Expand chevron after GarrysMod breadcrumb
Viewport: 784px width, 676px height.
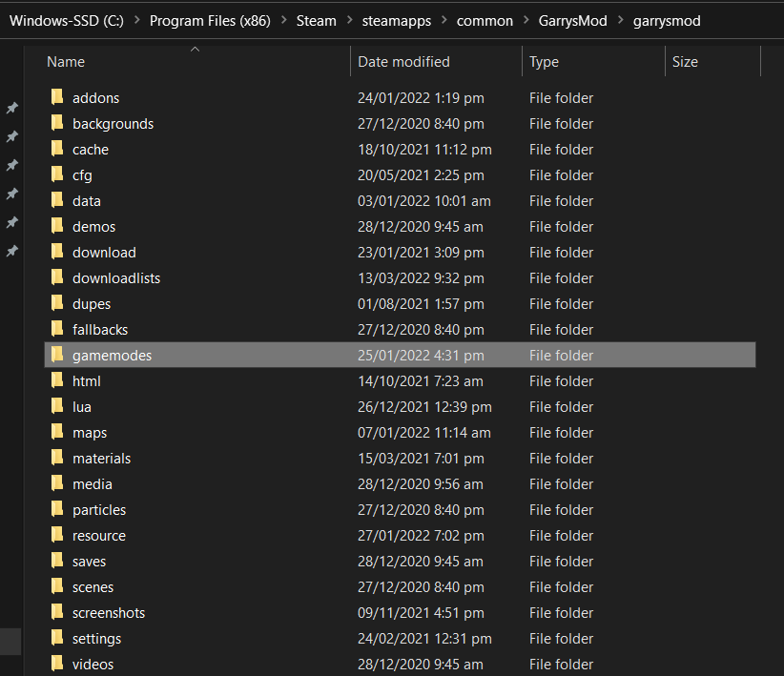[621, 21]
